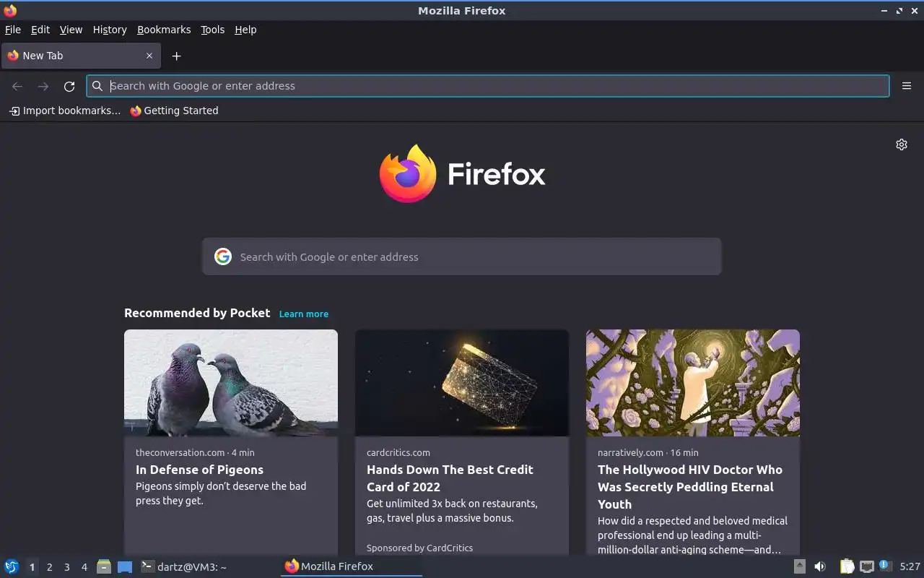Click 'Recommended by Pocket' heading
Image resolution: width=924 pixels, height=578 pixels.
coord(197,313)
